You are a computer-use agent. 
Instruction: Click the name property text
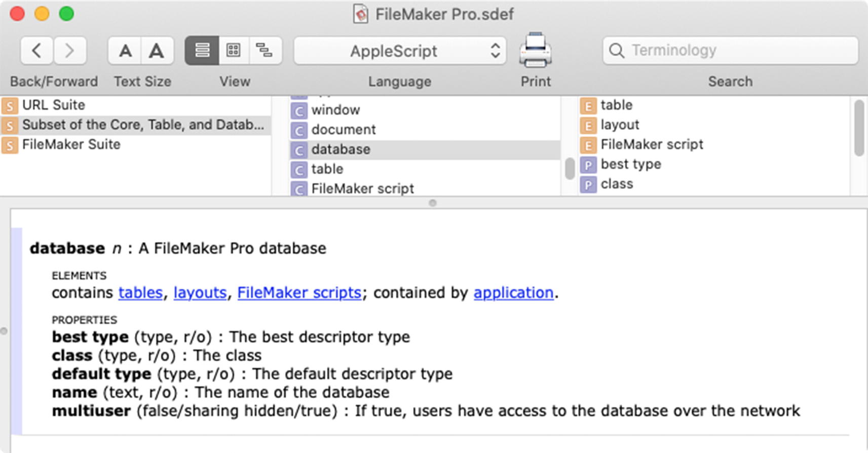(x=220, y=392)
